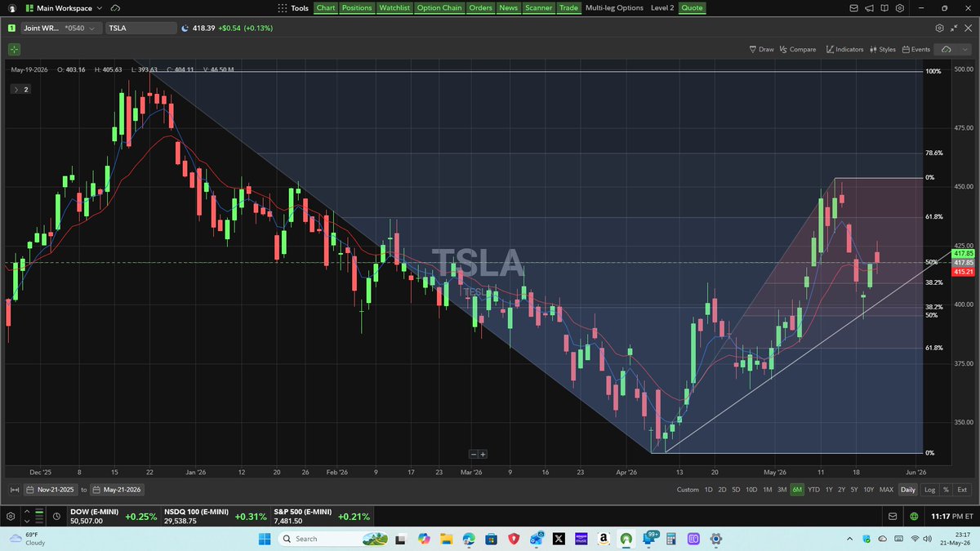The width and height of the screenshot is (980, 551).
Task: Open the Events options
Action: tap(915, 49)
